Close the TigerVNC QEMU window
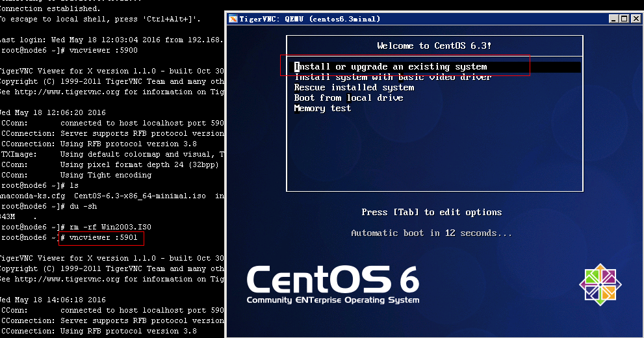Image resolution: width=644 pixels, height=338 pixels. click(636, 19)
